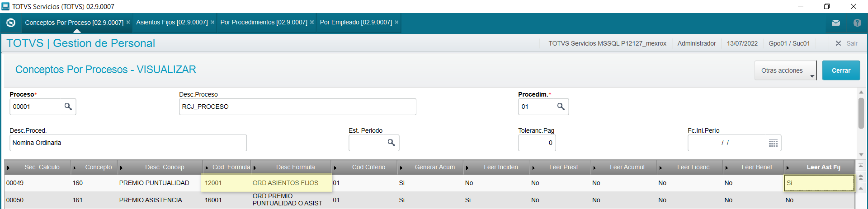Open the Fc.Ini.Perío calendar icon
The height and width of the screenshot is (209, 868).
(773, 143)
